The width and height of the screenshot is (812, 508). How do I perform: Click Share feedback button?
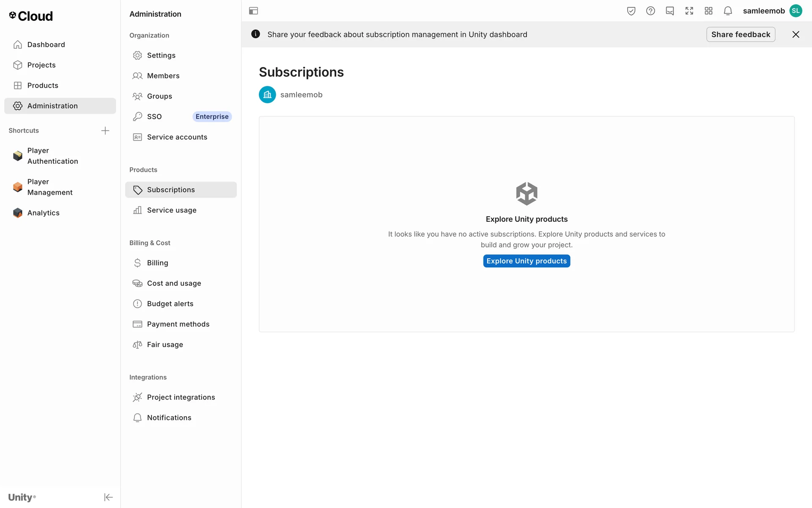tap(741, 34)
